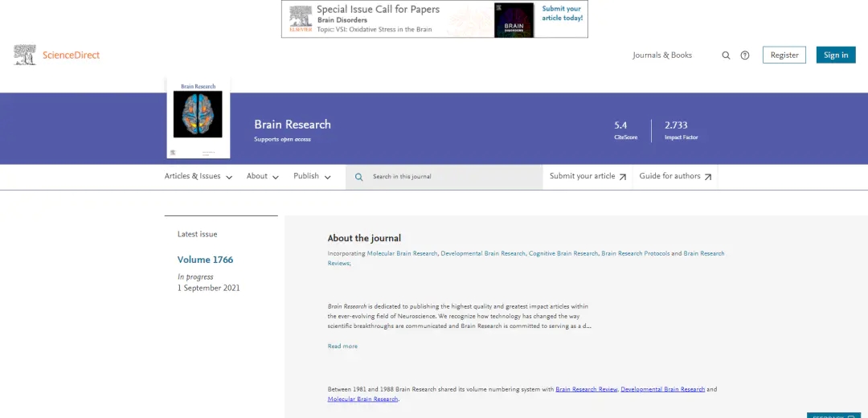The height and width of the screenshot is (418, 868).
Task: Click the Supports open access text
Action: (x=282, y=140)
